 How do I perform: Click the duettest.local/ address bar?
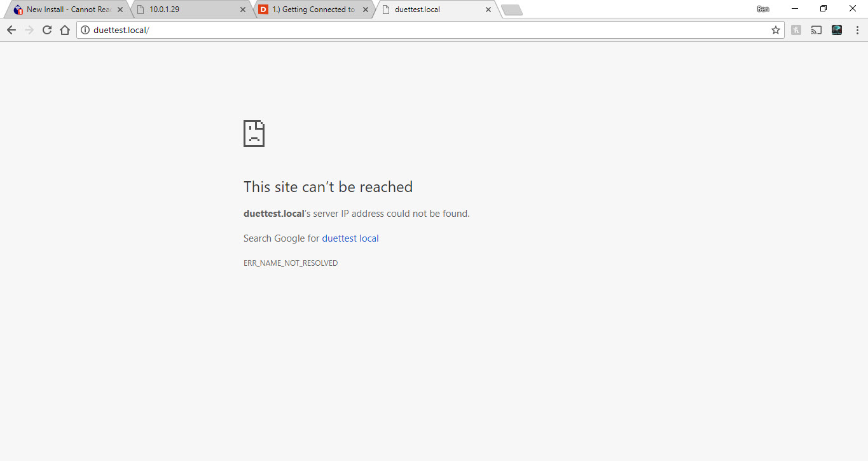[x=429, y=30]
